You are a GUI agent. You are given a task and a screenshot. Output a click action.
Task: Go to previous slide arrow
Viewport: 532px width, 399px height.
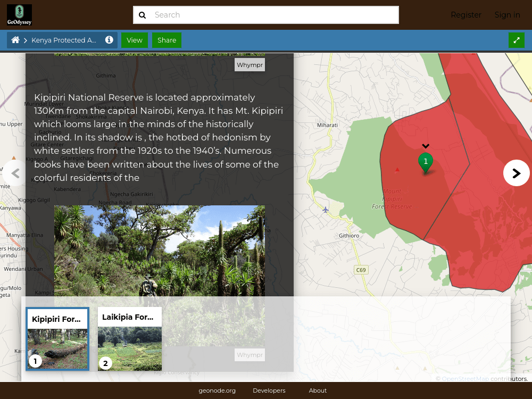[x=15, y=173]
